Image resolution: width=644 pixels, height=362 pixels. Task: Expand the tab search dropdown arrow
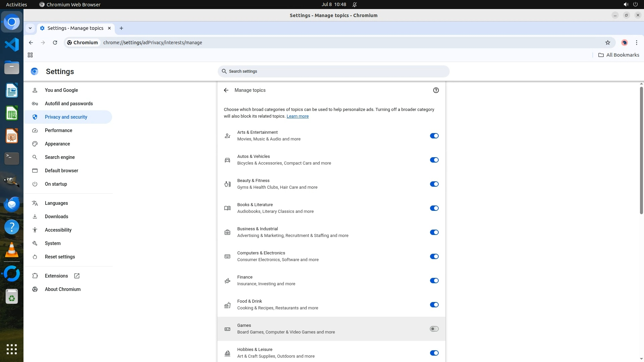pos(30,28)
